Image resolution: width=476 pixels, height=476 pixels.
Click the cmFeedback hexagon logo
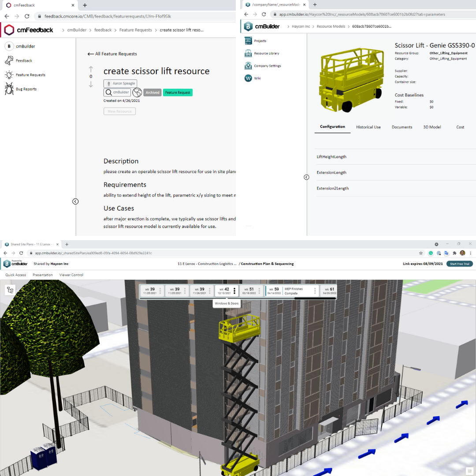(9, 30)
